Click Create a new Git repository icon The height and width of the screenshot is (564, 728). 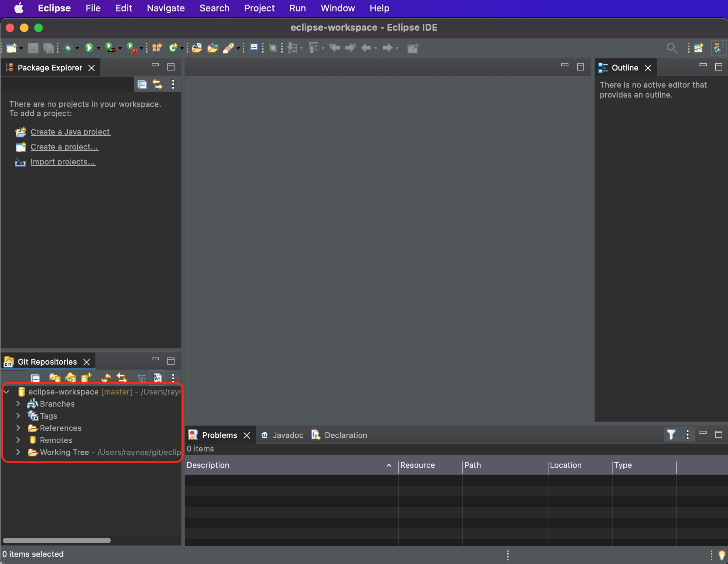pos(86,378)
